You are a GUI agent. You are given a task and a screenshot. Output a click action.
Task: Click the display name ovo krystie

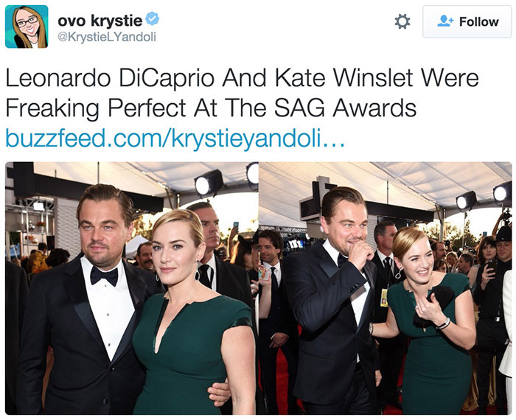(100, 21)
